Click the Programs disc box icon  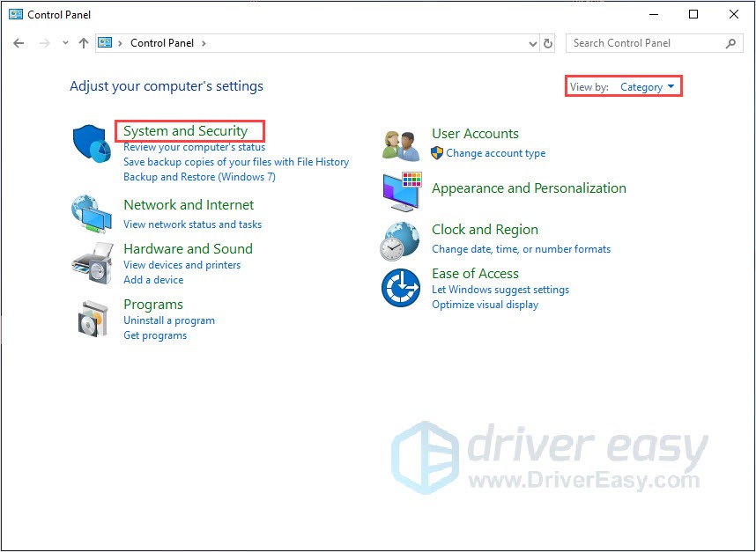(x=93, y=319)
